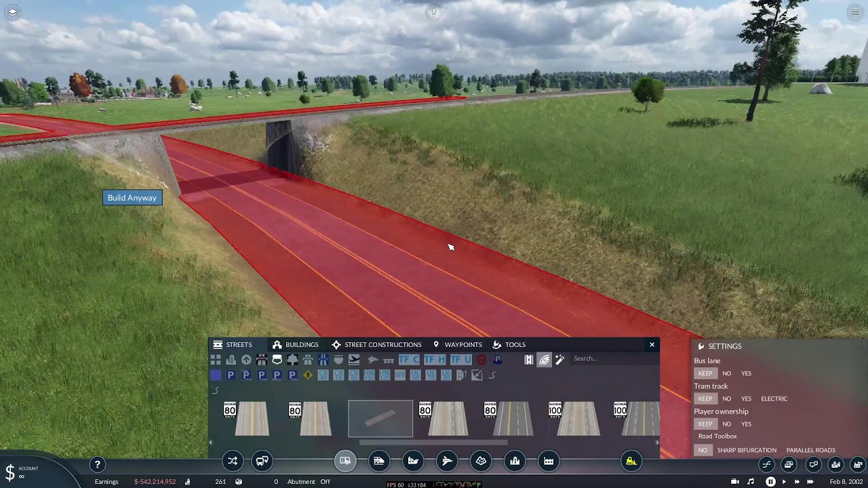Select the tree-lined street filter icon
The width and height of the screenshot is (868, 488).
(x=292, y=360)
